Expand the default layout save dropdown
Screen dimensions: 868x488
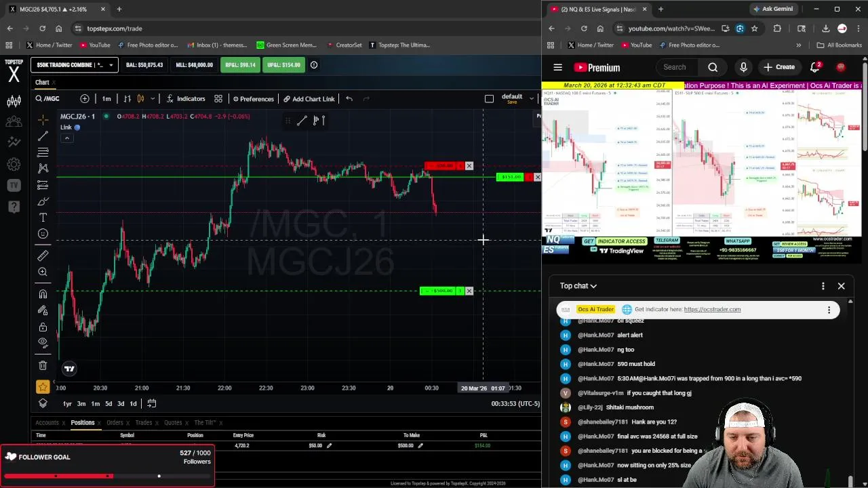[x=532, y=99]
